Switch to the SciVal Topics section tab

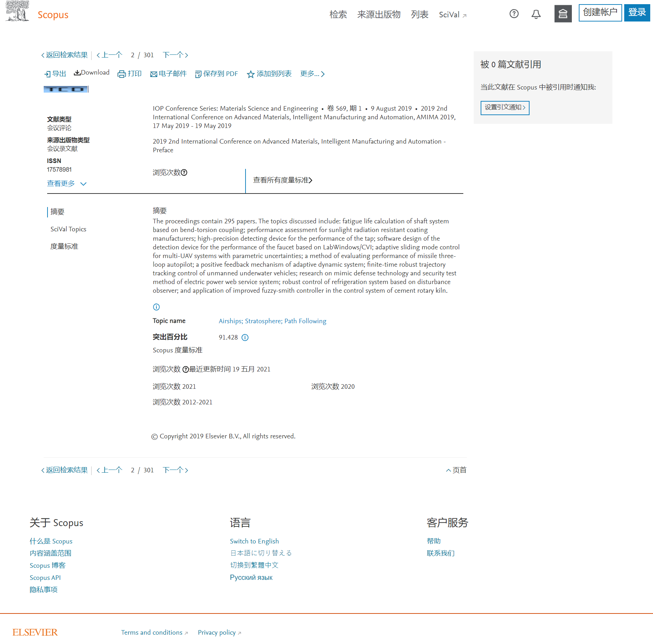[x=68, y=229]
